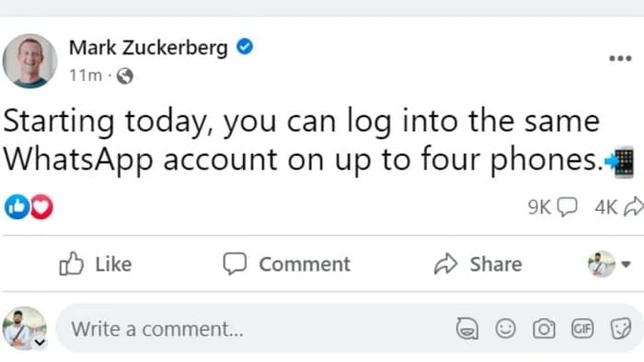Image resolution: width=644 pixels, height=362 pixels.
Task: Open the sticker picker in the comment box
Action: [621, 328]
